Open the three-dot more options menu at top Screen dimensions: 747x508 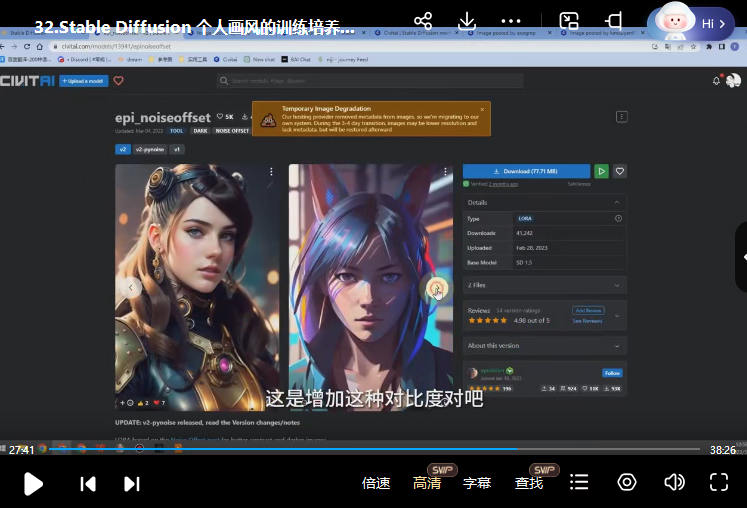(x=511, y=21)
